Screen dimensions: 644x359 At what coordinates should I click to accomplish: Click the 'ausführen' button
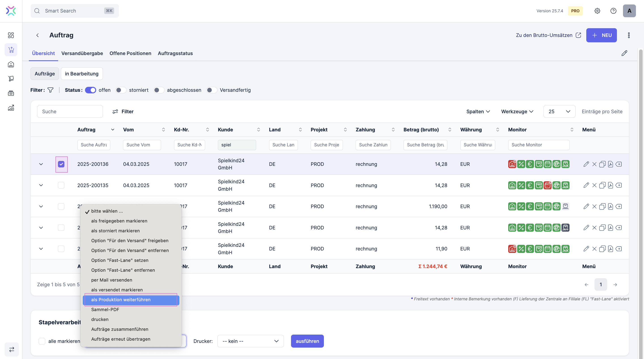[x=307, y=341]
